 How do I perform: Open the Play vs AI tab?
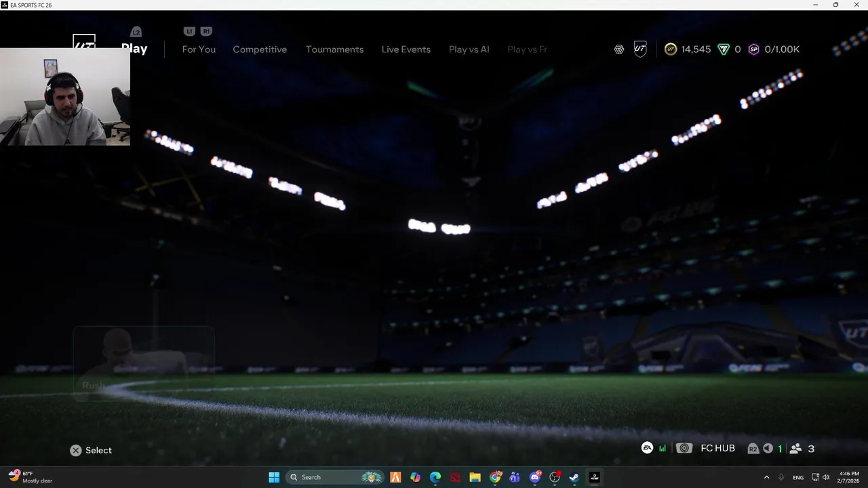click(469, 49)
